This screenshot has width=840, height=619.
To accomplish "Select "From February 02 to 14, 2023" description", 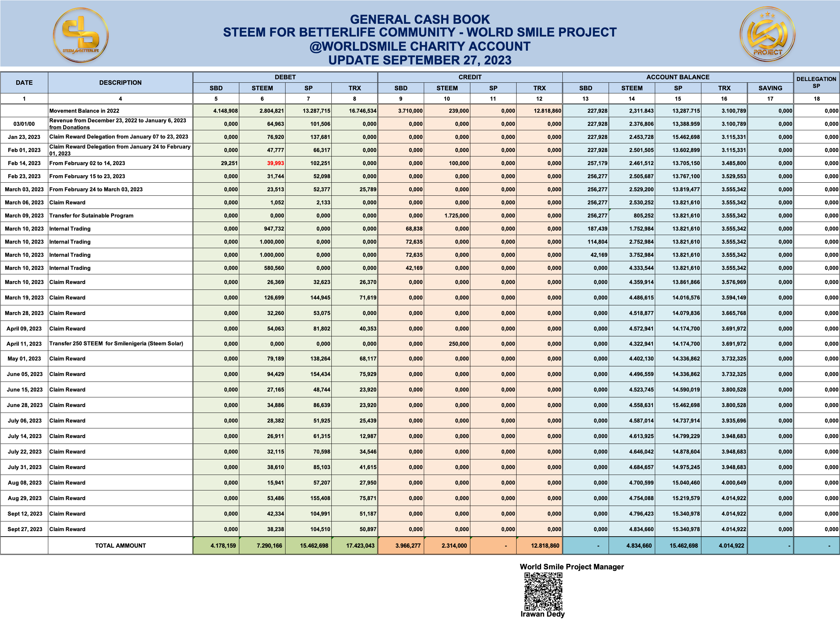I will (x=87, y=163).
